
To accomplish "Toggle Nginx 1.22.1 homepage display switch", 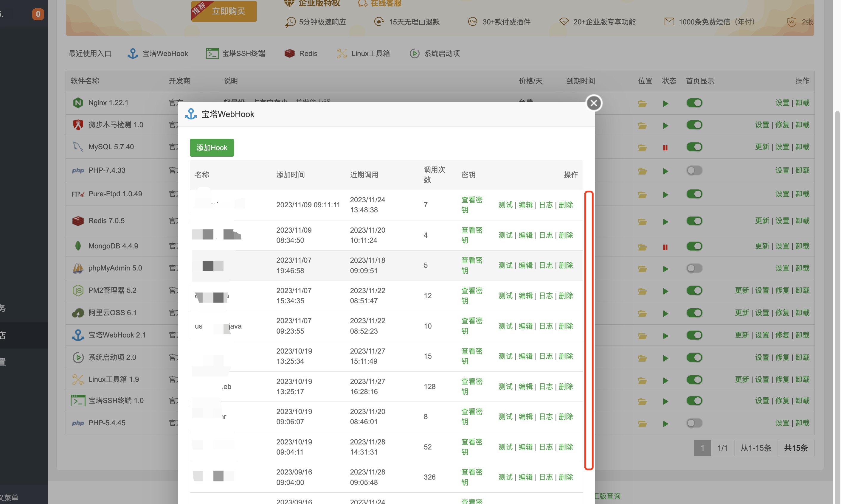I will pos(694,102).
